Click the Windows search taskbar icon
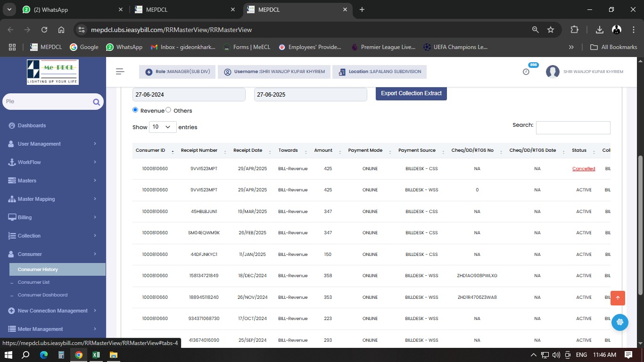This screenshot has width=644, height=362. coord(26,355)
